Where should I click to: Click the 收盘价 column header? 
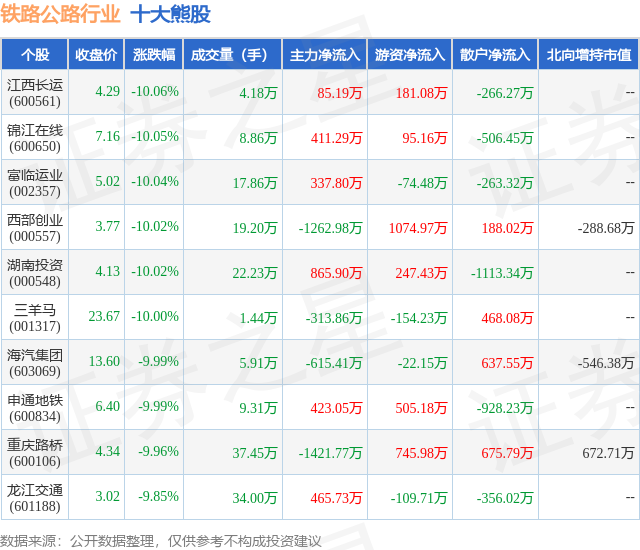click(96, 55)
